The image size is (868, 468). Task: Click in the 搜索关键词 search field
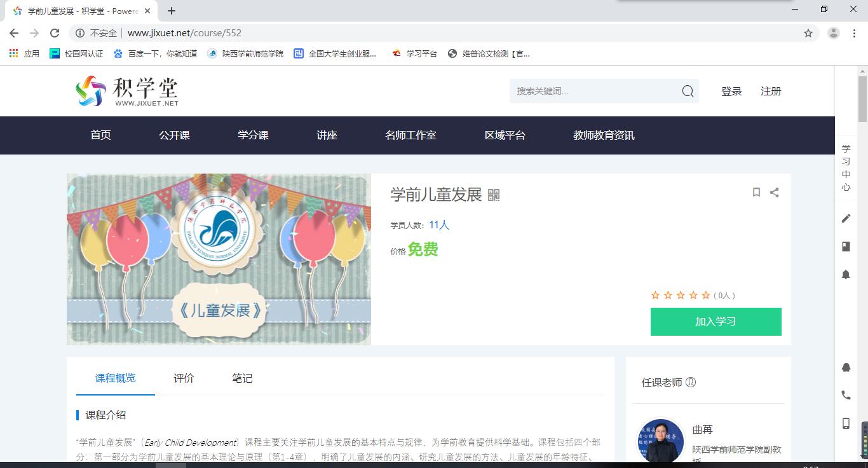[594, 92]
